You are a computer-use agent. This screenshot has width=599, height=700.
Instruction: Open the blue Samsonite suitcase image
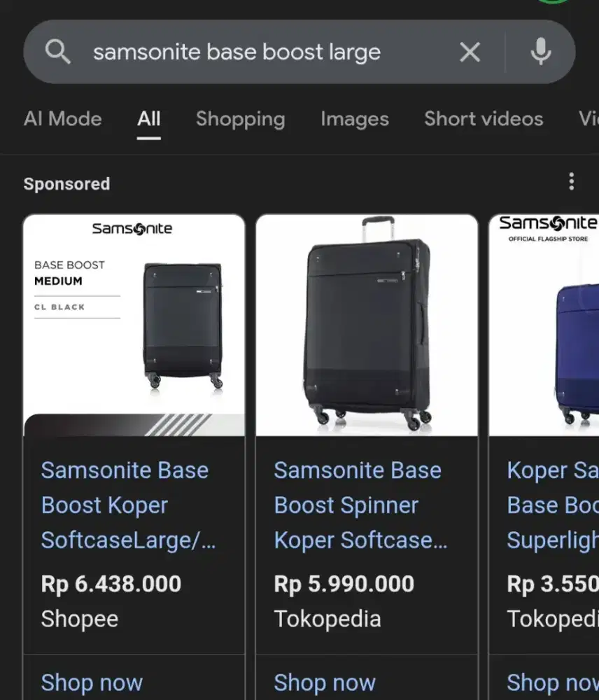coord(544,325)
